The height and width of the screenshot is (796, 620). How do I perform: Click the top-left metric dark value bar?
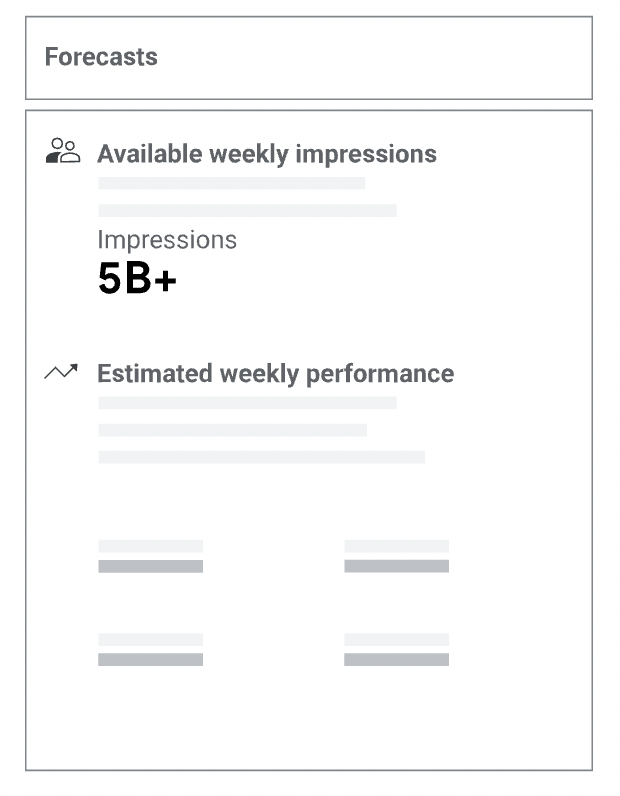click(150, 566)
